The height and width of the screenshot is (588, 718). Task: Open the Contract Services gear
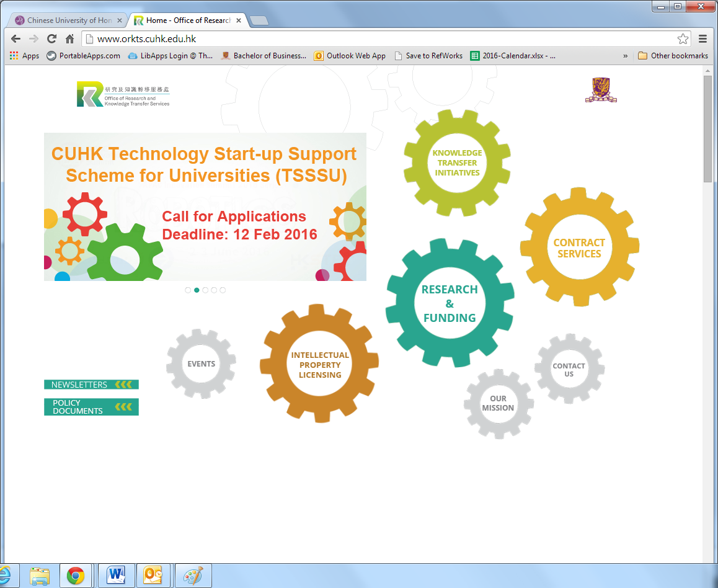coord(579,247)
